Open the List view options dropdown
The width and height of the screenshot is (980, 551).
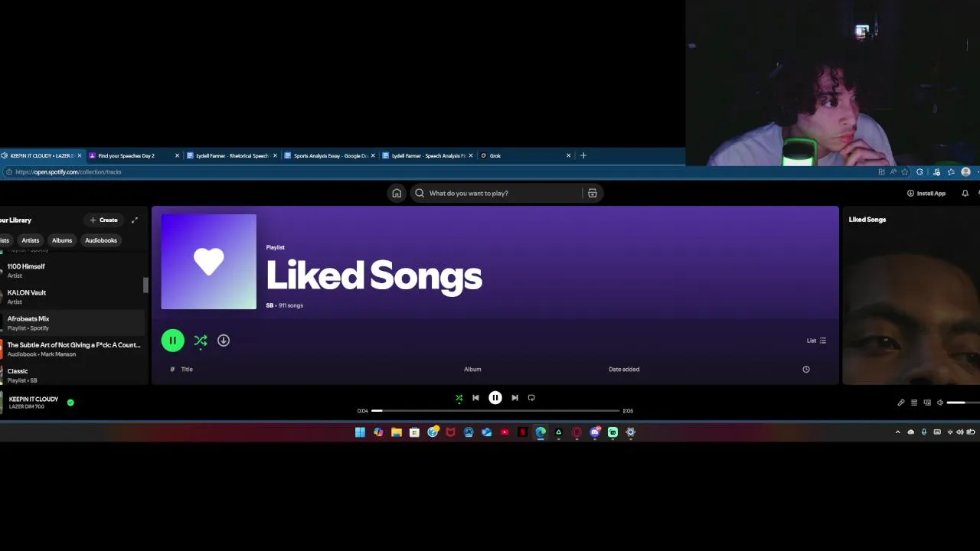(x=816, y=341)
